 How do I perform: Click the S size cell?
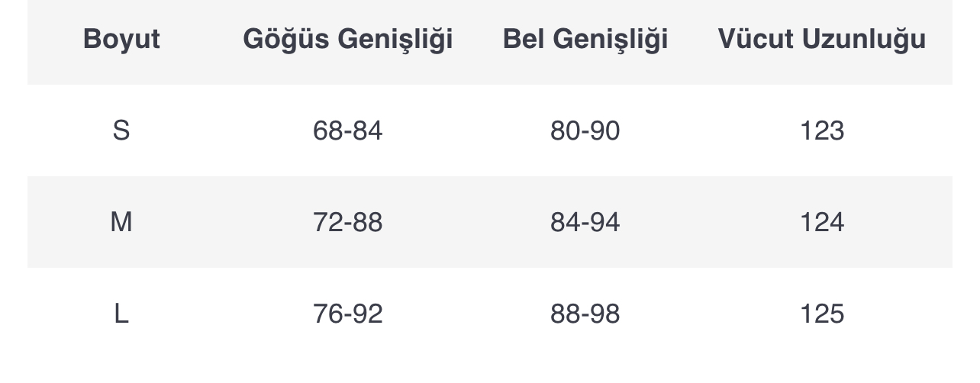pos(121,130)
